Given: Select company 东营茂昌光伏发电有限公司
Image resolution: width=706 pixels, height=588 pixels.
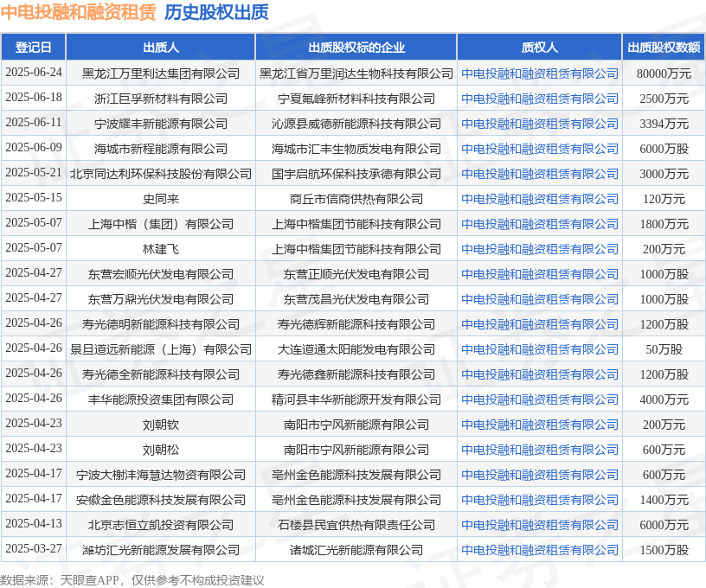Looking at the screenshot, I should pos(356,299).
